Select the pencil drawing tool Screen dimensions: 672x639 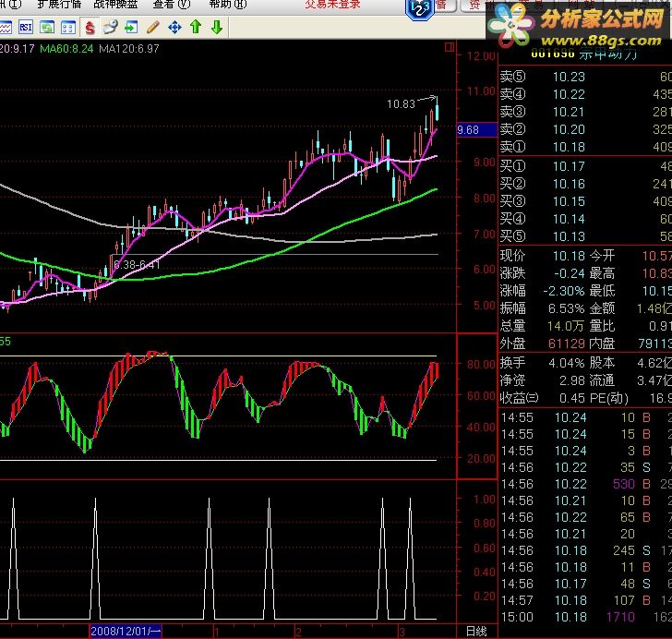(153, 28)
